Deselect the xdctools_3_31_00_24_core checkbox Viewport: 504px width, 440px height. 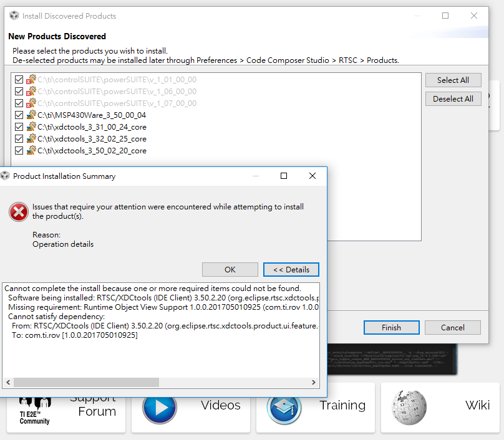19,127
